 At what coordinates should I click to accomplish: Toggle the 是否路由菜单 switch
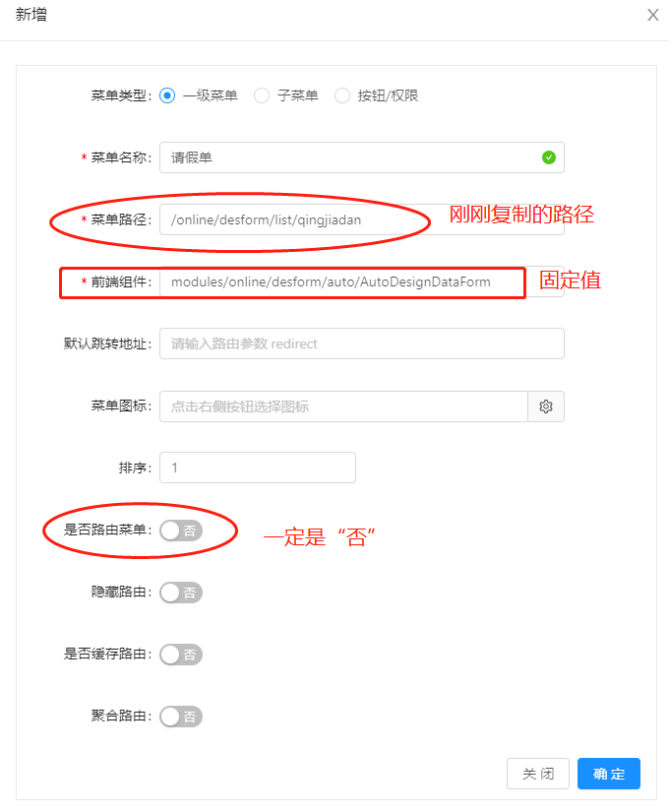click(x=181, y=531)
